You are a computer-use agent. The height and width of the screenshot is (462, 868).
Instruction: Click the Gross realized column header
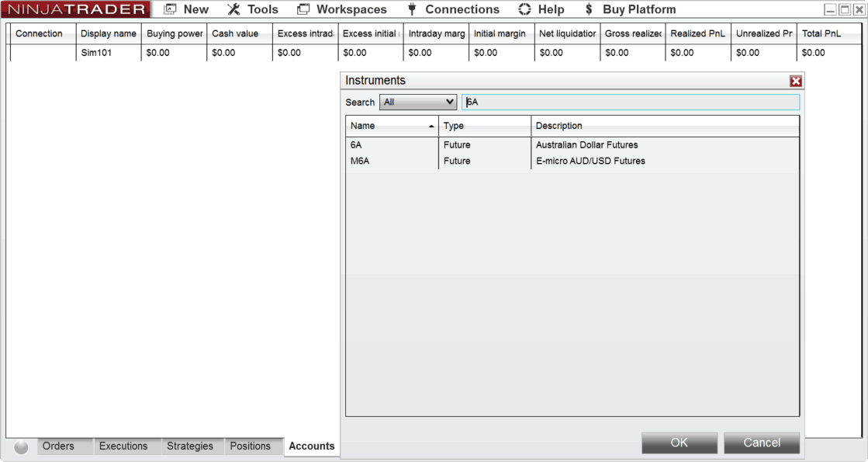tap(633, 34)
